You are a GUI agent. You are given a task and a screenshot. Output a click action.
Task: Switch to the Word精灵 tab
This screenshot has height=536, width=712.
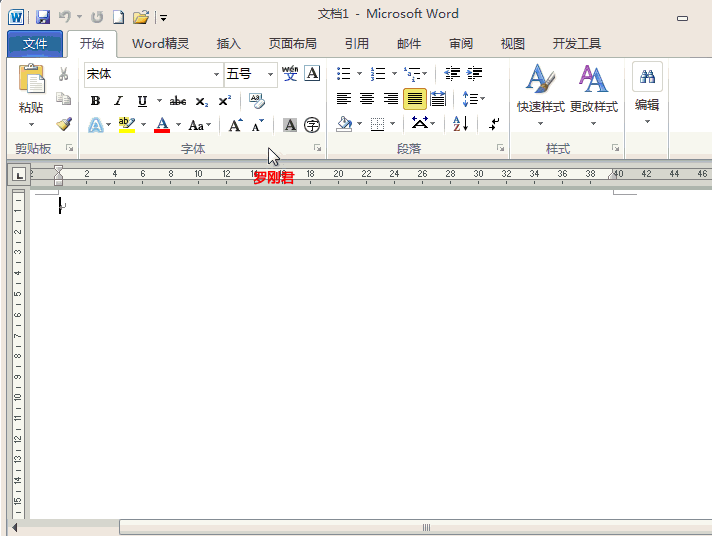point(160,44)
